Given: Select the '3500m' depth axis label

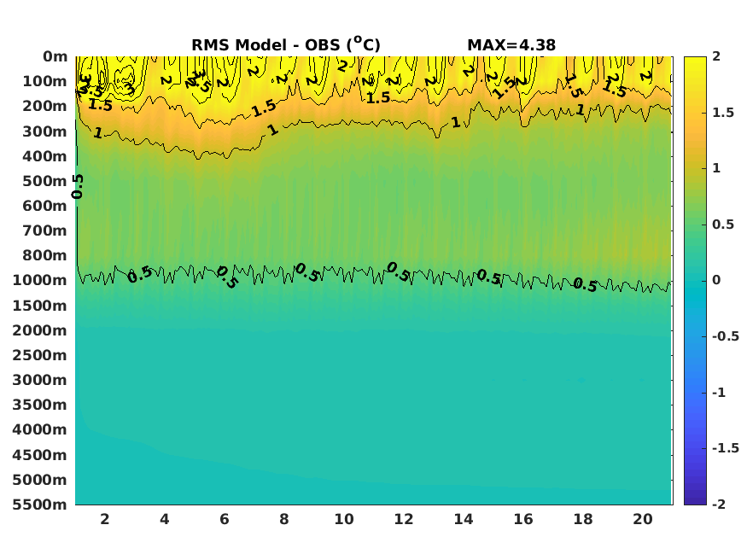Looking at the screenshot, I should pos(39,405).
